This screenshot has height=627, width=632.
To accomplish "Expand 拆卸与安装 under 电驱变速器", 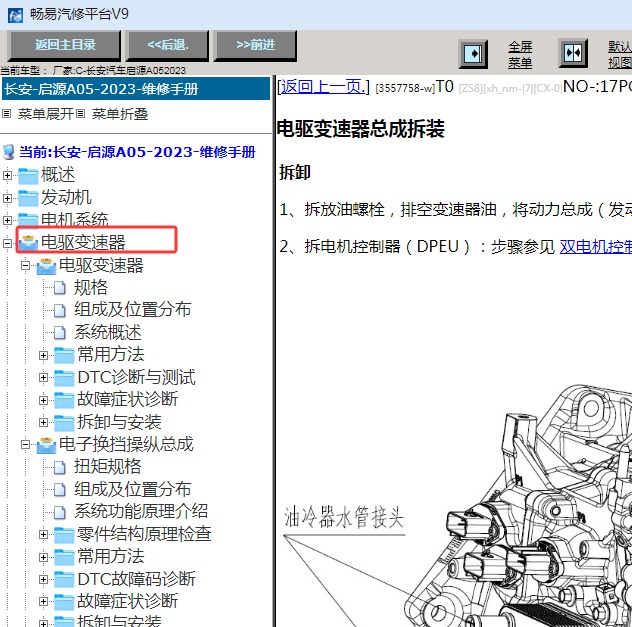I will tap(44, 422).
